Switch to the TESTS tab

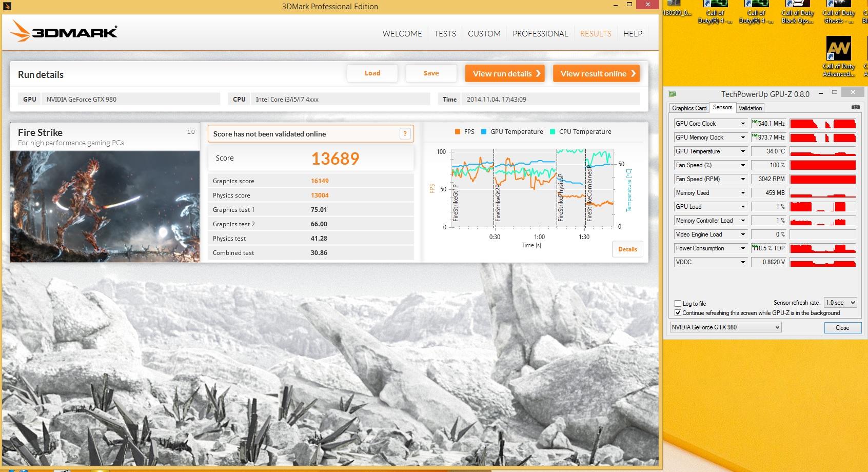(x=445, y=34)
